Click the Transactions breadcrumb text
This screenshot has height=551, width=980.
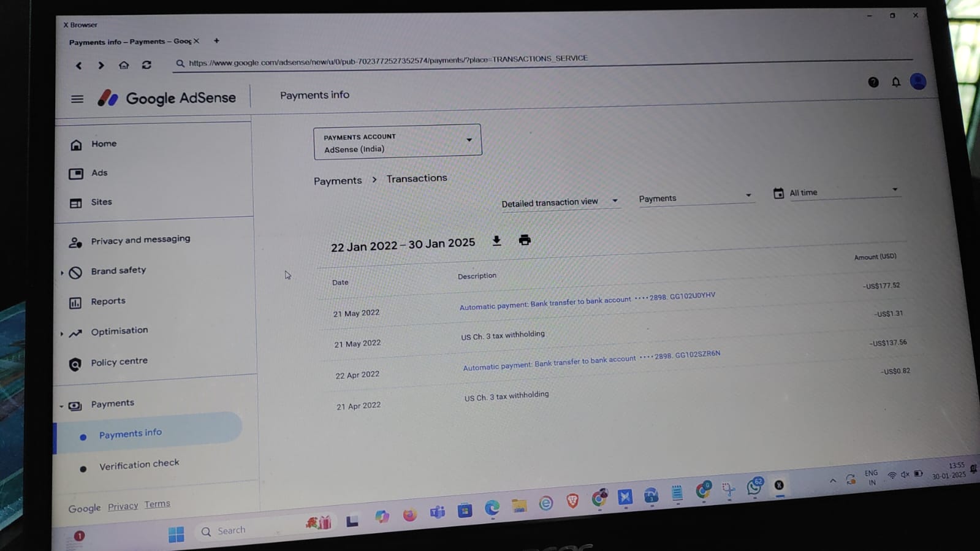[x=417, y=178]
